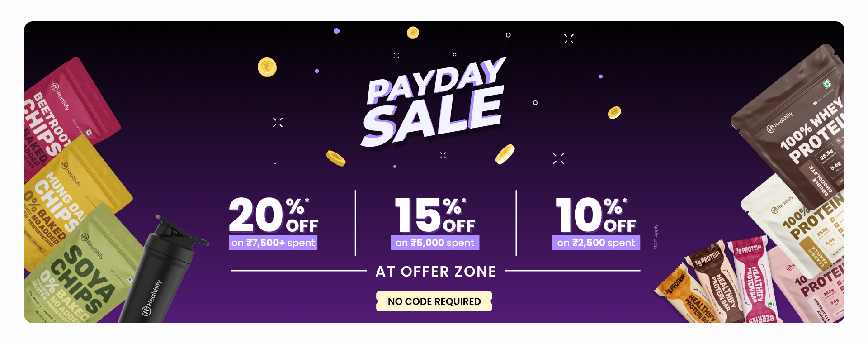Open the green Soya Chips pack
Viewport: 868px width, 344px height.
pos(81,276)
